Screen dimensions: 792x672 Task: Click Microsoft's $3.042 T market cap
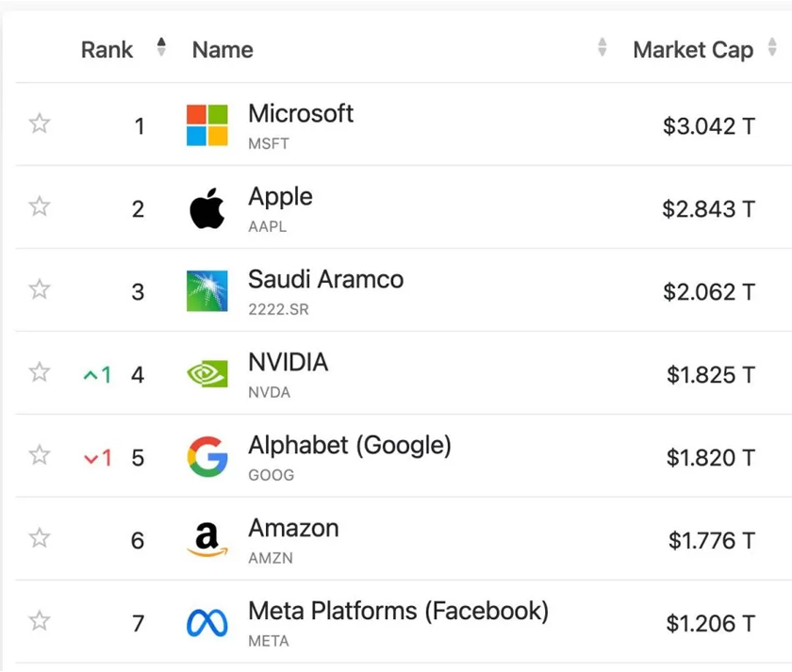708,126
